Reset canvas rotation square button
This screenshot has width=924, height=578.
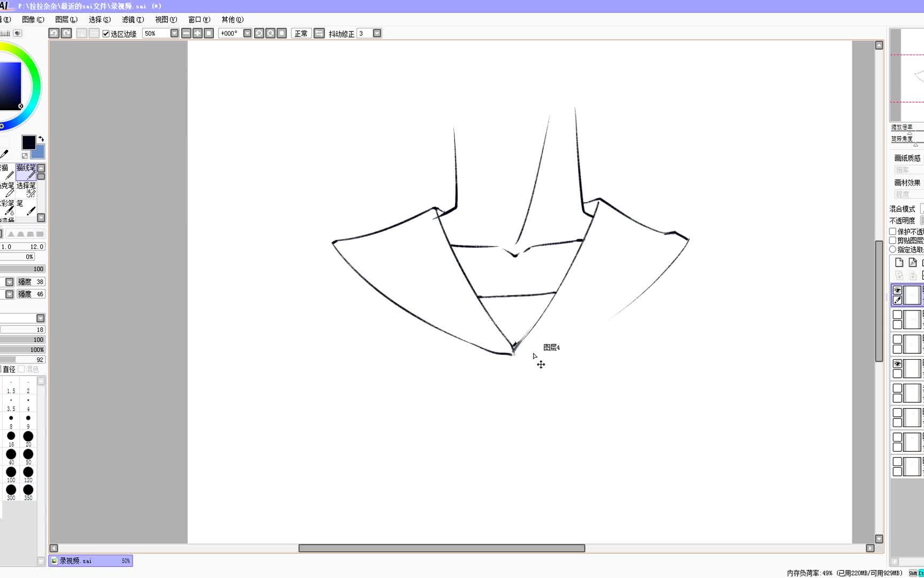click(x=282, y=33)
